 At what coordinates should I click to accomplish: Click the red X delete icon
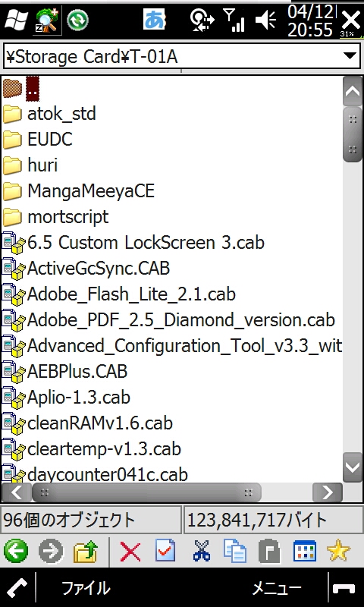click(x=130, y=552)
